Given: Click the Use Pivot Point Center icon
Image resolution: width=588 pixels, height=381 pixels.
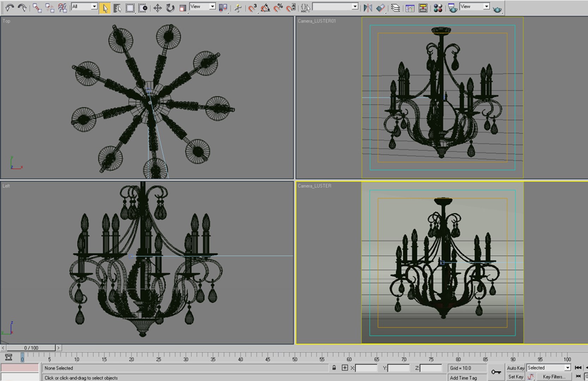Looking at the screenshot, I should click(x=223, y=8).
